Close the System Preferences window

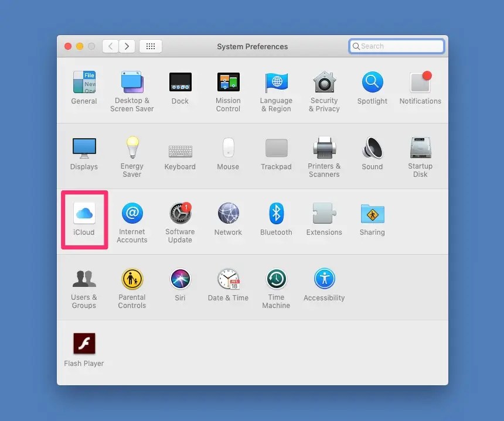tap(68, 46)
